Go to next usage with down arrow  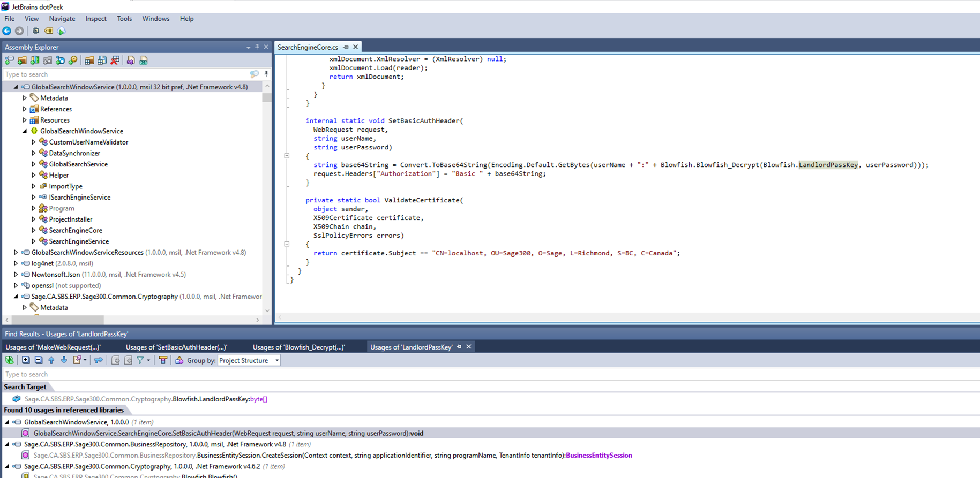pos(64,360)
